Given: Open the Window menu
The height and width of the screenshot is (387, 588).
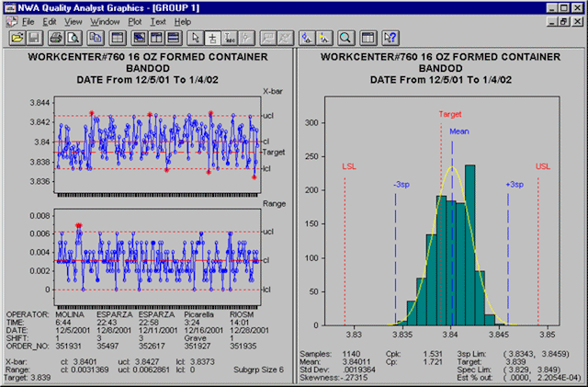Looking at the screenshot, I should (105, 20).
